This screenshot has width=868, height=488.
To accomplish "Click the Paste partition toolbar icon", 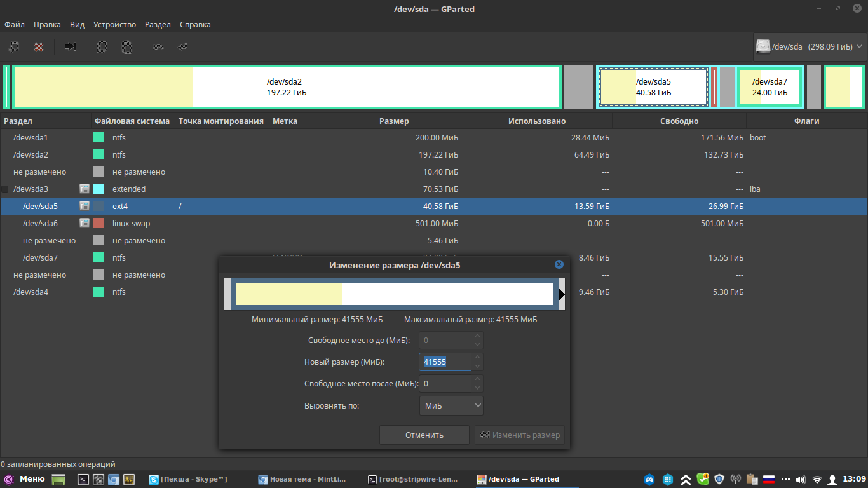I will [x=127, y=47].
